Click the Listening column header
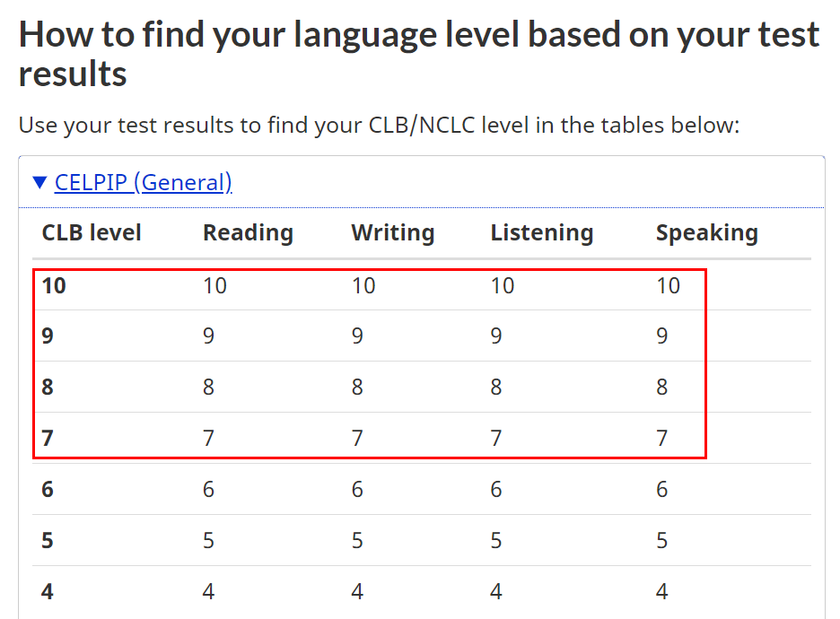 [541, 233]
